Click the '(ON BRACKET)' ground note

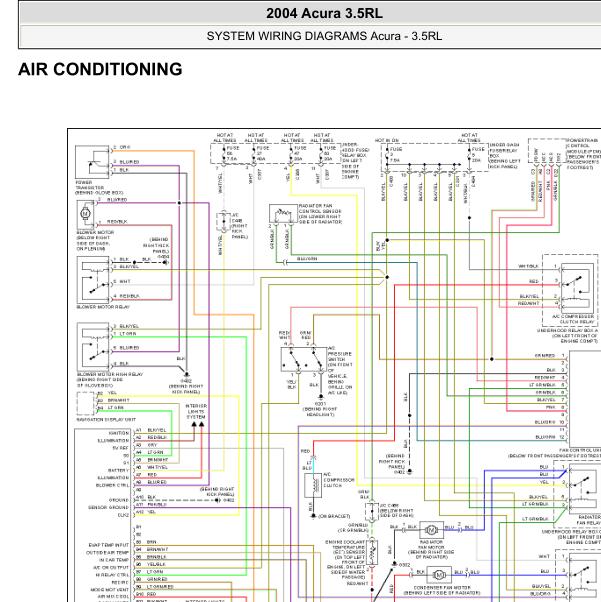[334, 516]
